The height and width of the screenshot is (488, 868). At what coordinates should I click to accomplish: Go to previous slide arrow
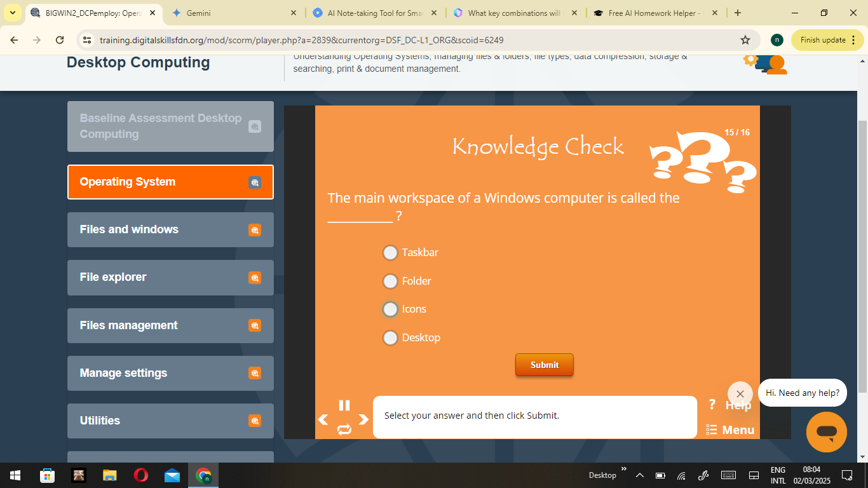(x=323, y=419)
